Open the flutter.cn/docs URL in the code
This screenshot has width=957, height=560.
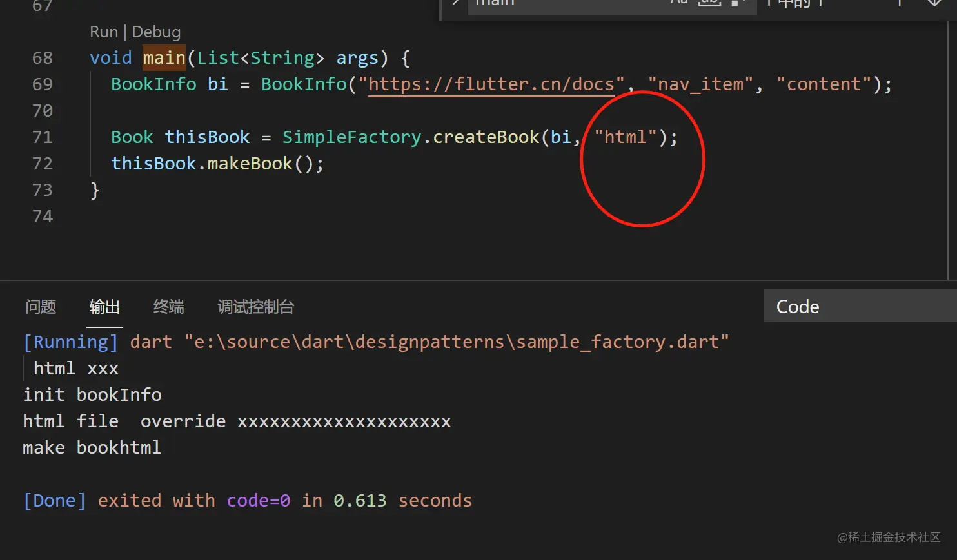click(x=491, y=84)
